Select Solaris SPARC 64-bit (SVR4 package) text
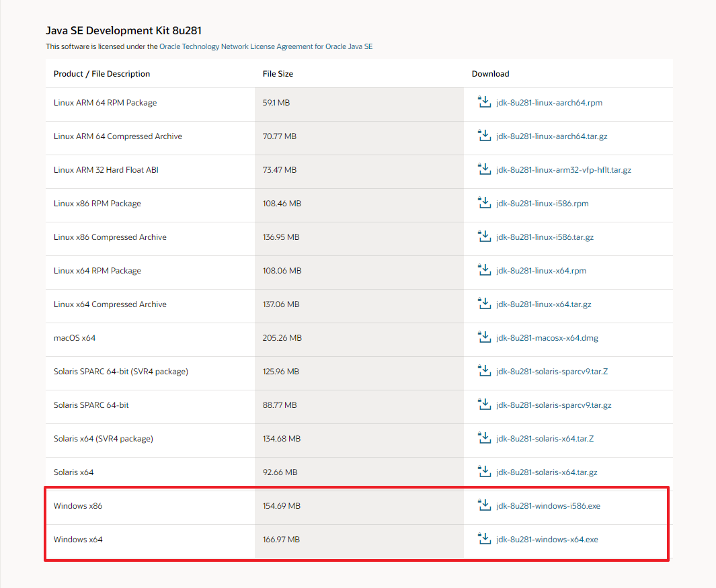Viewport: 716px width, 588px height. tap(121, 372)
